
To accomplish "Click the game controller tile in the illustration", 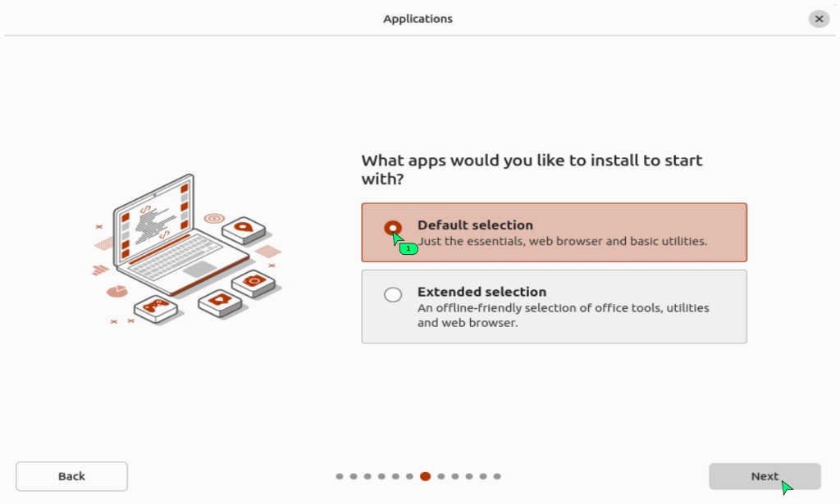I will click(x=155, y=308).
